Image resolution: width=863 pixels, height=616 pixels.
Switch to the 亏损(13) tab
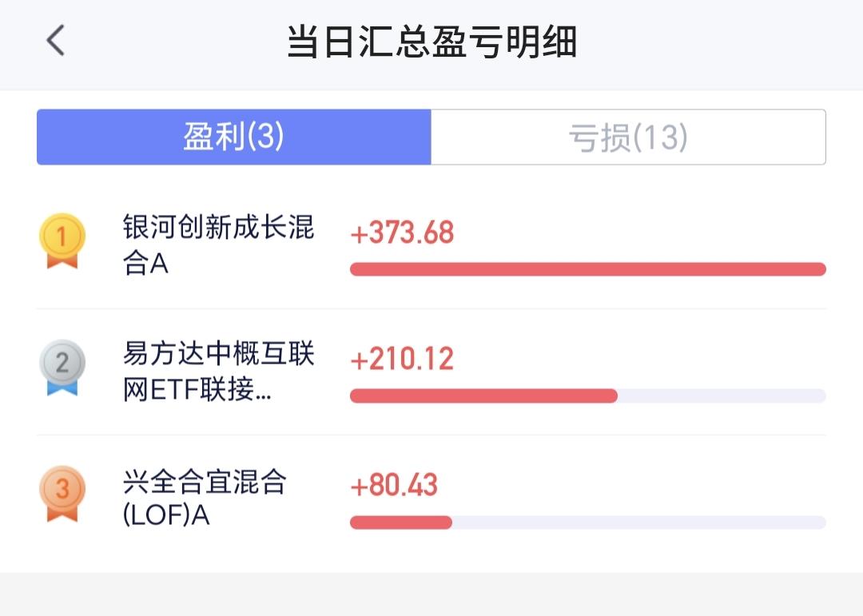point(628,137)
